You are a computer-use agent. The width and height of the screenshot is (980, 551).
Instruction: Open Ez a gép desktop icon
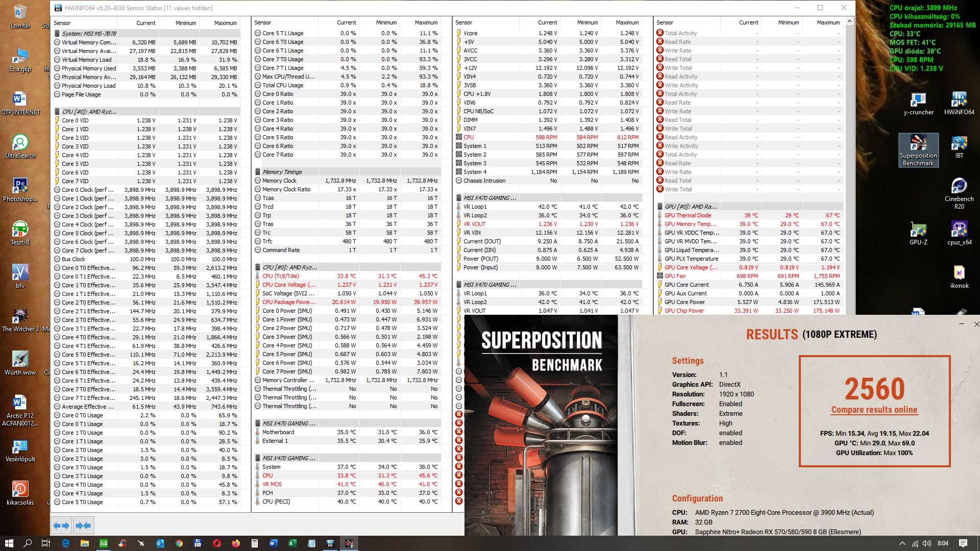[x=20, y=60]
